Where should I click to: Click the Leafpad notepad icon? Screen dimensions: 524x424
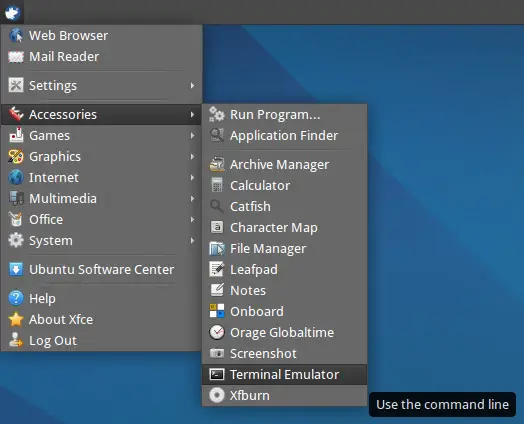pyautogui.click(x=217, y=269)
